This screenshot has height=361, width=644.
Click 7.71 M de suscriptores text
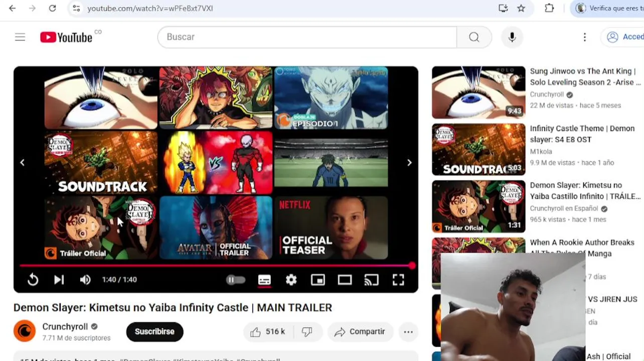(x=76, y=338)
